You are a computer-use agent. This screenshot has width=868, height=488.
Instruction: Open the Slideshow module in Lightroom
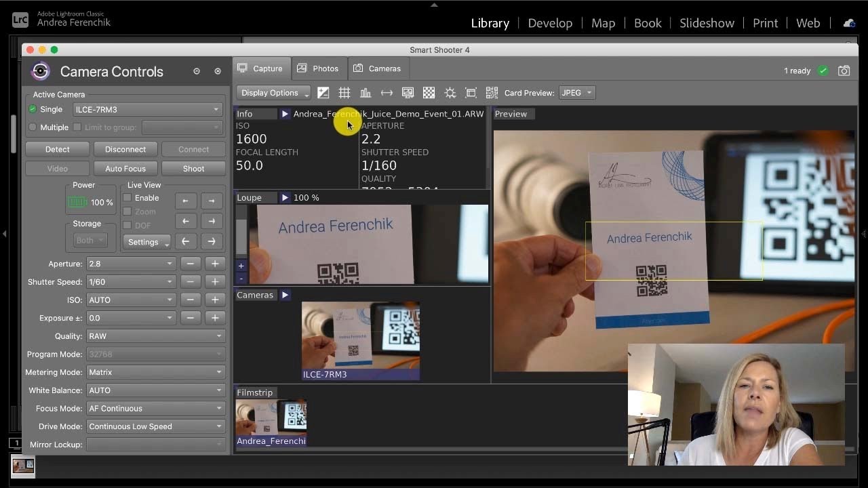pyautogui.click(x=707, y=23)
